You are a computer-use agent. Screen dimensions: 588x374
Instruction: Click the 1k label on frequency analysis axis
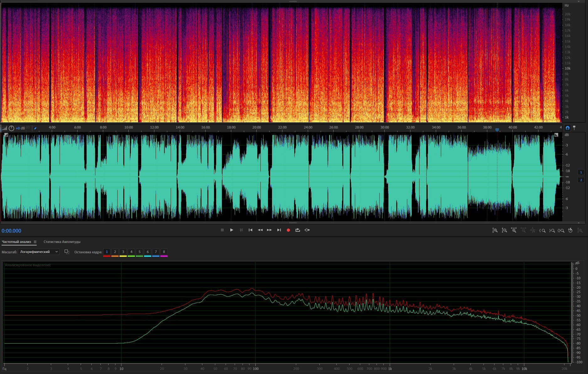(390, 369)
